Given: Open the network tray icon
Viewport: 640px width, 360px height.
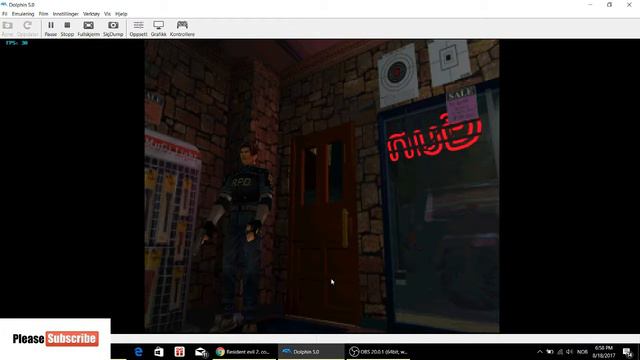Looking at the screenshot, I should point(560,352).
